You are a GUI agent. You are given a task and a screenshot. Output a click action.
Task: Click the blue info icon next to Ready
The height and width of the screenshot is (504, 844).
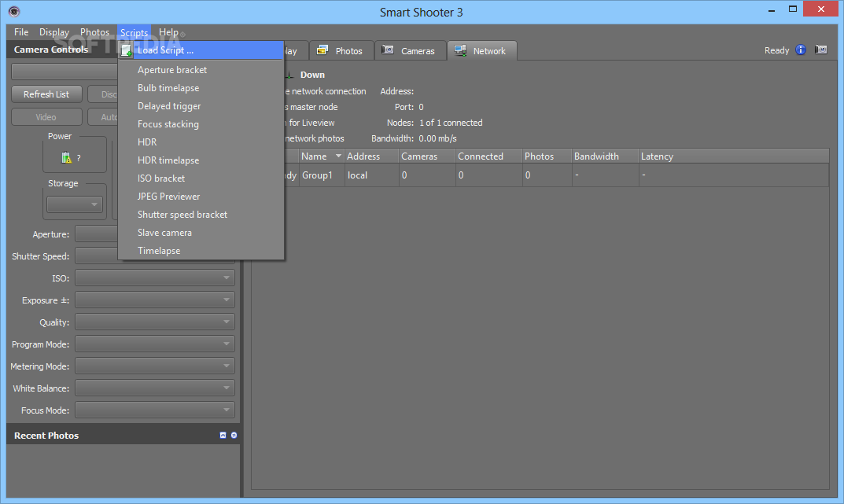tap(801, 50)
